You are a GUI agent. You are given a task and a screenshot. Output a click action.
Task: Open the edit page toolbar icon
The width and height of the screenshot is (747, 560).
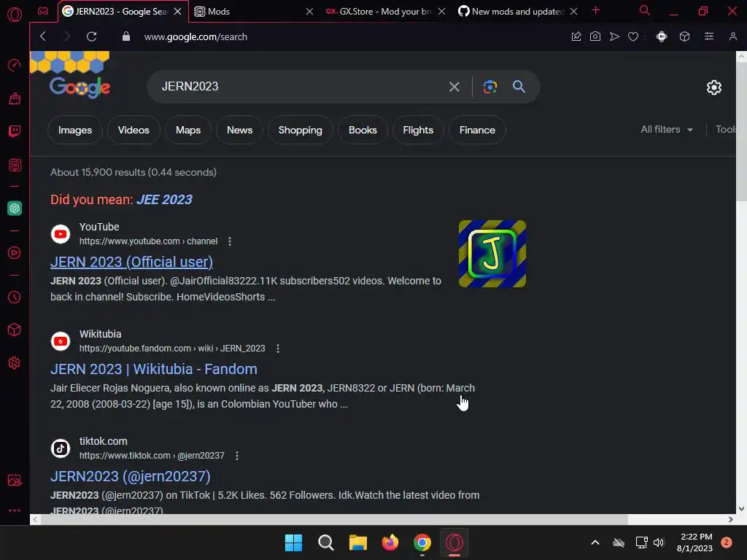click(x=576, y=36)
